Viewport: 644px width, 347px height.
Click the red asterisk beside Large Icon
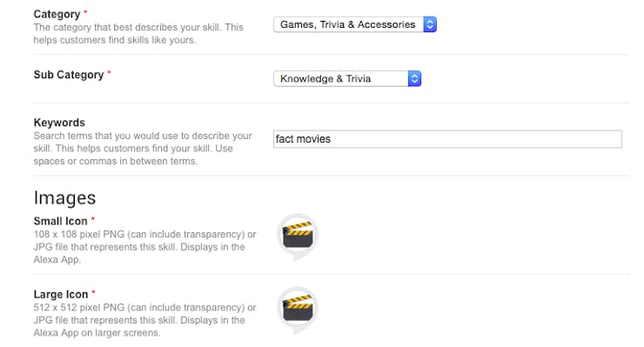(93, 292)
